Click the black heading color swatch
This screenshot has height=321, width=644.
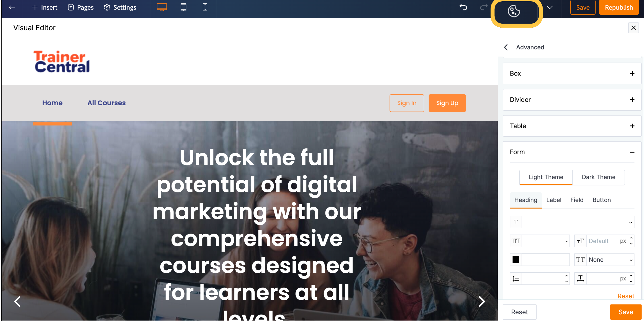516,260
